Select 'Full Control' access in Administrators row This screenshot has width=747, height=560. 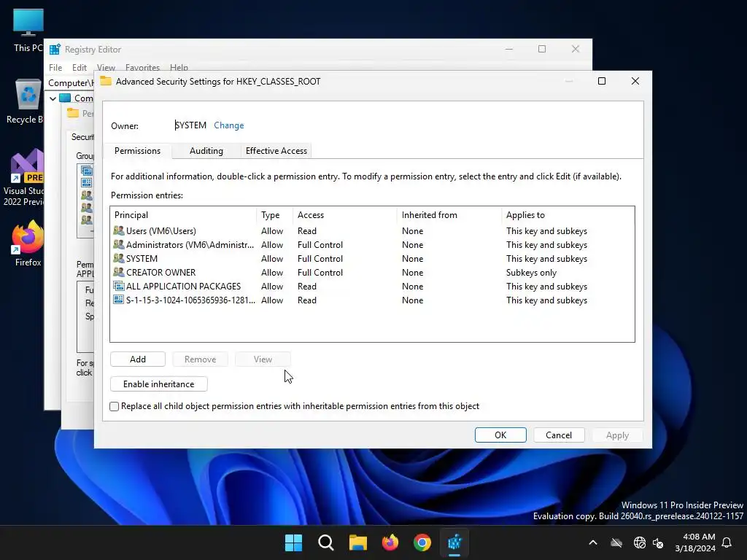pos(320,245)
